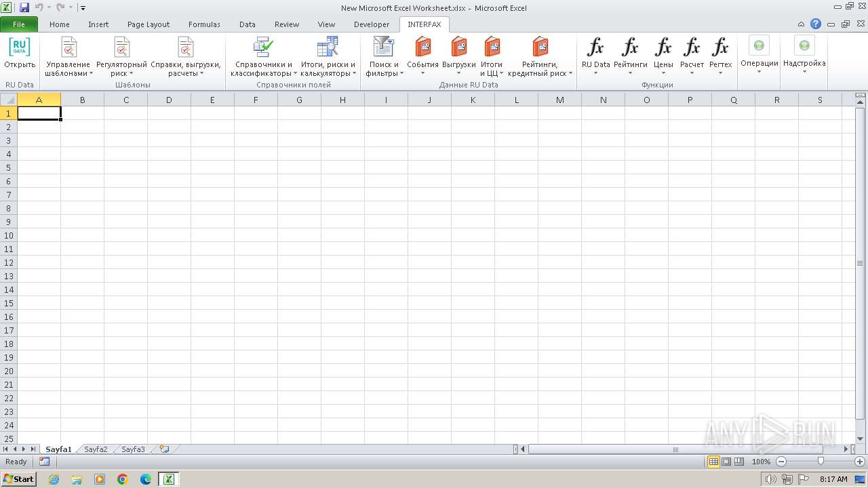Expand the Итоги и ЦЦ dropdown arrow

502,73
